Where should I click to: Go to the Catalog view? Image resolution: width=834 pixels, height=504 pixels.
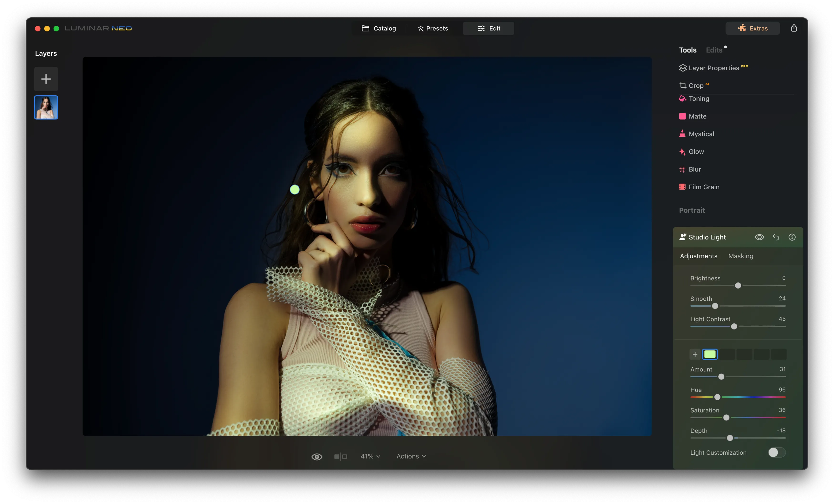(x=379, y=28)
